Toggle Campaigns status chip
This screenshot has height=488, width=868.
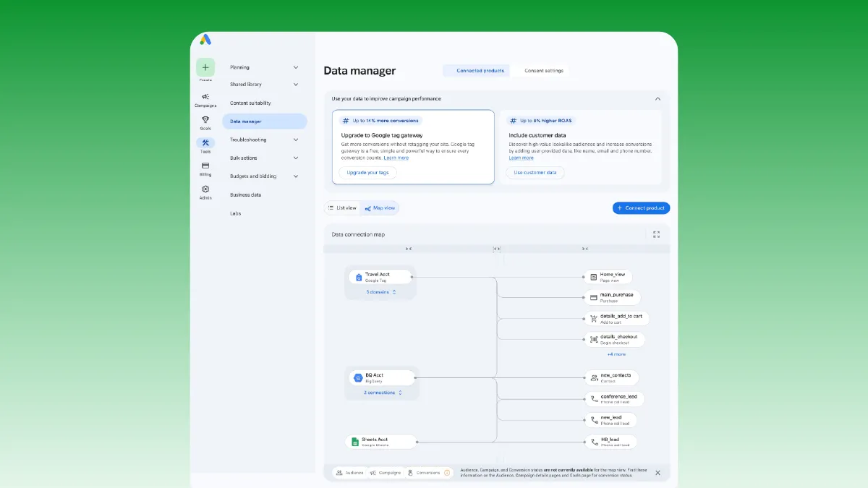(384, 473)
